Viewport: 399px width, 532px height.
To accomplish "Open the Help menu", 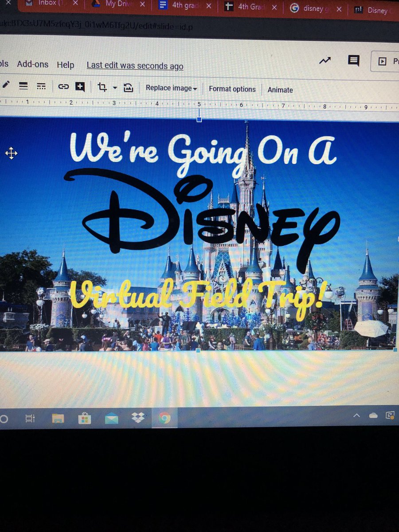I will [66, 65].
